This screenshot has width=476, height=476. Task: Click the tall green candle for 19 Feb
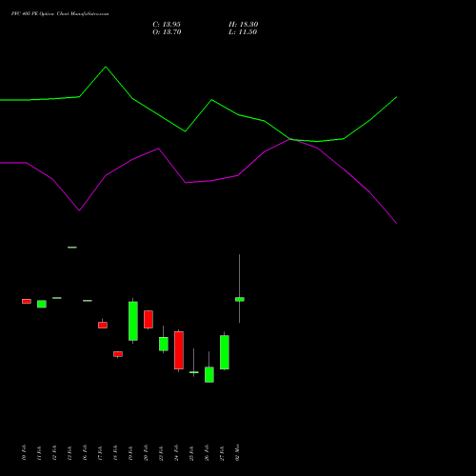[x=133, y=321]
